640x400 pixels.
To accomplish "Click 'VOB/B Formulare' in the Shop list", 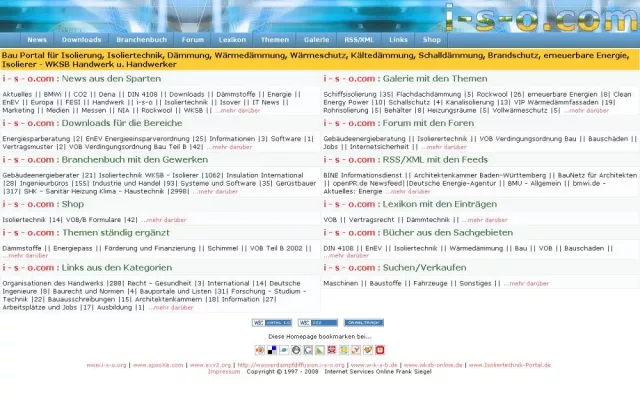I will click(94, 220).
